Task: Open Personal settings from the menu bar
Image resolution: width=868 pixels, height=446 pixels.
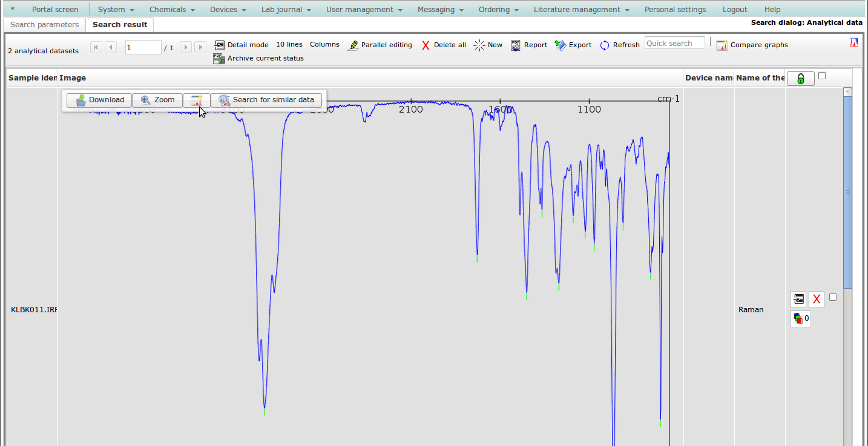Action: [x=675, y=10]
